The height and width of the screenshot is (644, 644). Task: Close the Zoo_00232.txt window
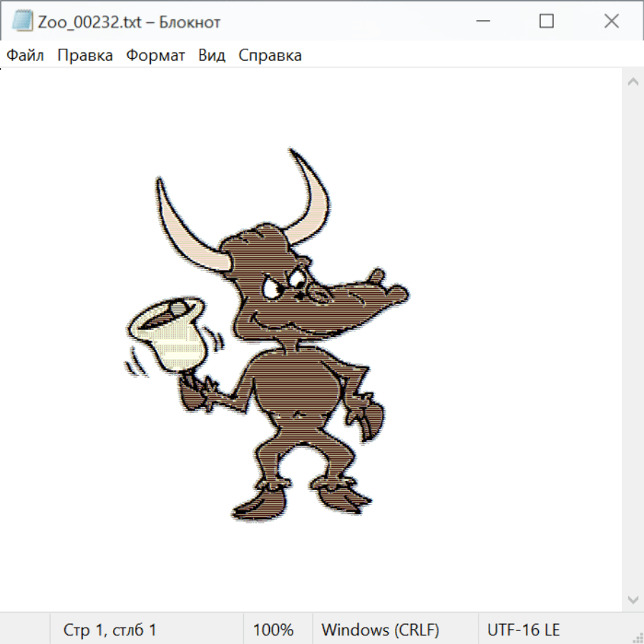(x=611, y=21)
